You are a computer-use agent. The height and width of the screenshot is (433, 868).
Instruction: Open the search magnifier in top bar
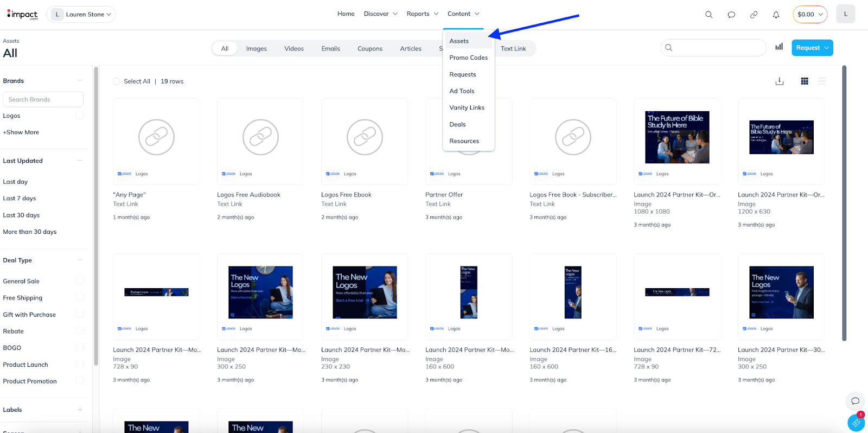[709, 15]
